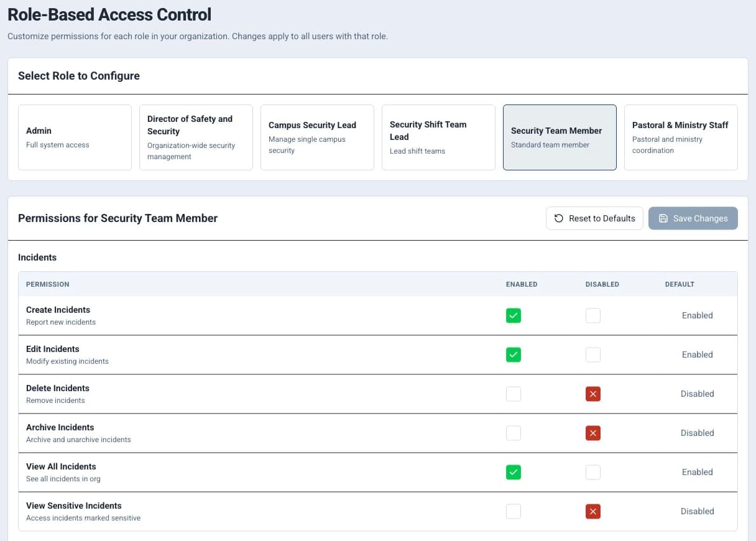Enable the View Sensitive Incidents permission
The height and width of the screenshot is (541, 756).
click(514, 512)
